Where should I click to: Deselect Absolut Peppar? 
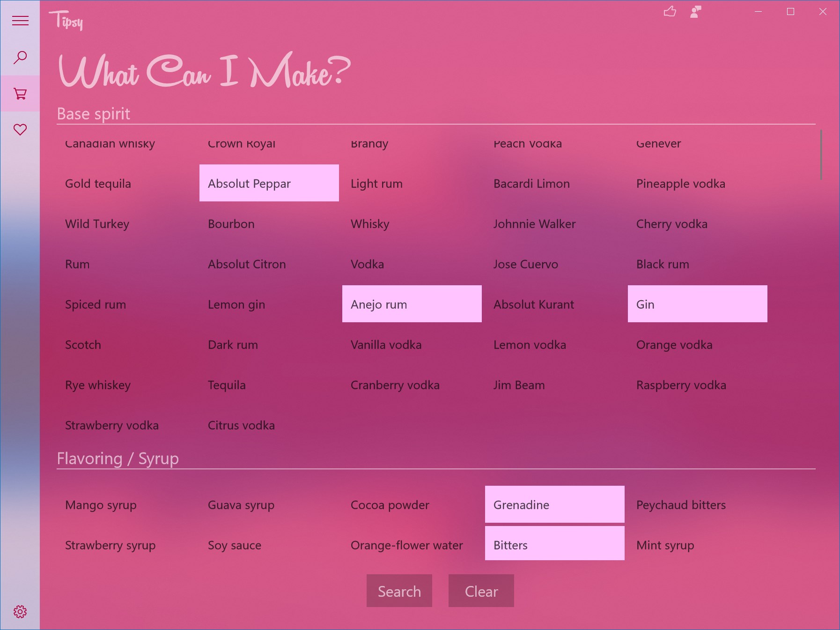click(269, 183)
